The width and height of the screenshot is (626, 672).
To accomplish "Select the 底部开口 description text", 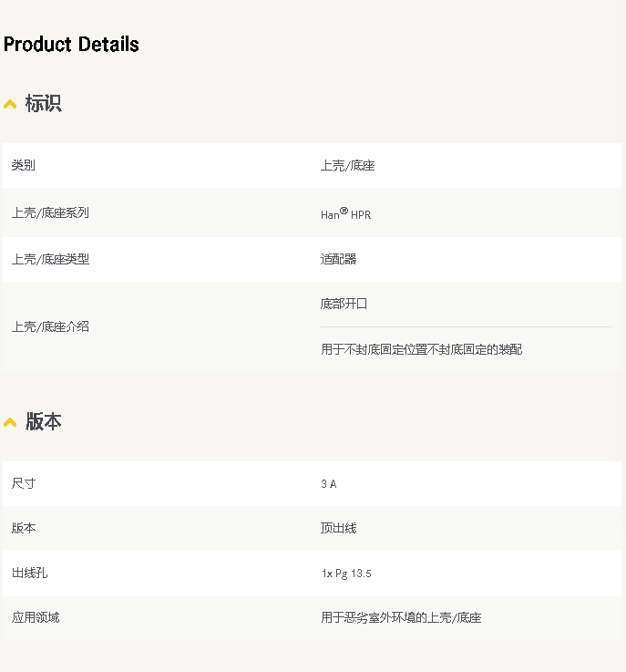I will tap(344, 304).
